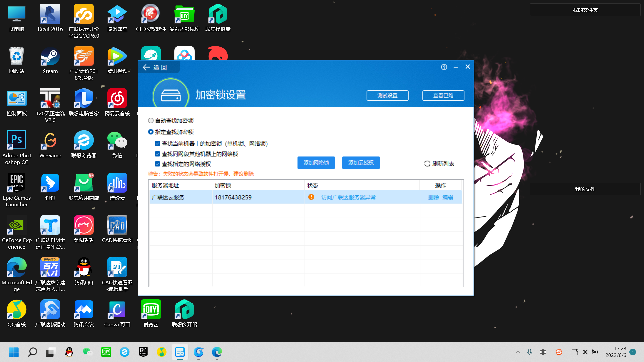Toggle 查找当前机器上的加密锁 checkbox
The width and height of the screenshot is (644, 362).
point(157,143)
